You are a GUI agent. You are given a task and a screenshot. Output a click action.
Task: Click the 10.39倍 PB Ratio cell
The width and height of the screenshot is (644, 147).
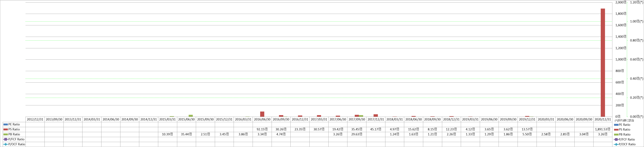(167, 134)
